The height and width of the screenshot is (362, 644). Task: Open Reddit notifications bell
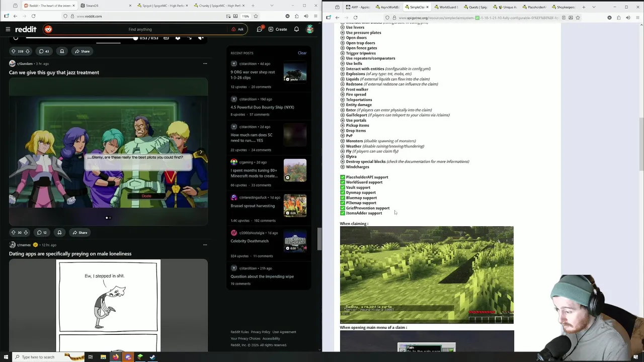[296, 29]
